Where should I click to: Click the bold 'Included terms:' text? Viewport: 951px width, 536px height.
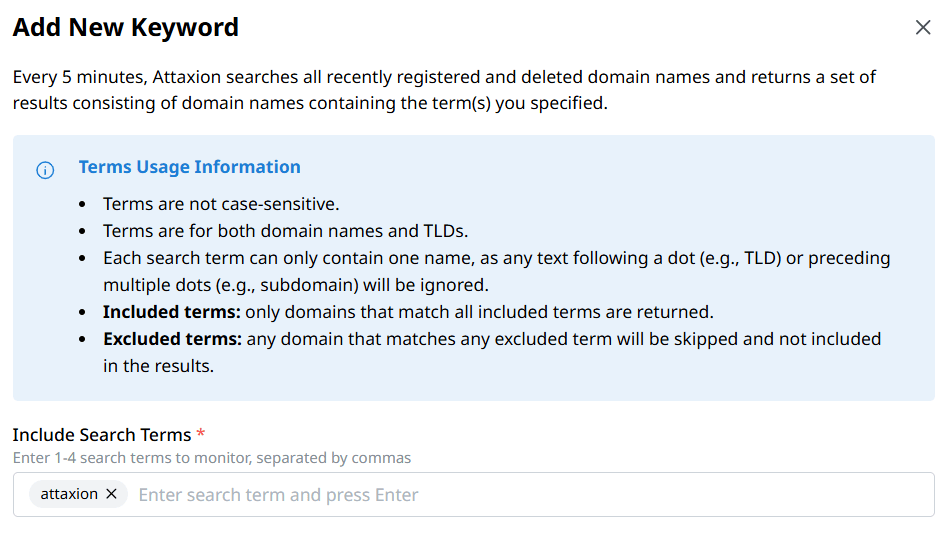pyautogui.click(x=171, y=312)
